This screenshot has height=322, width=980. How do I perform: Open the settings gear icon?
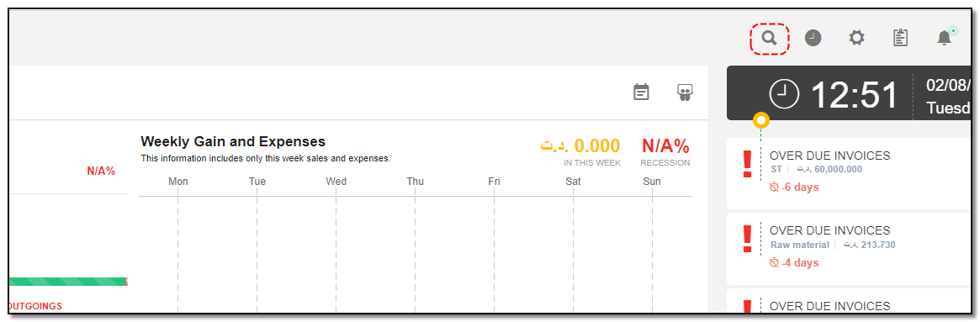[x=856, y=38]
